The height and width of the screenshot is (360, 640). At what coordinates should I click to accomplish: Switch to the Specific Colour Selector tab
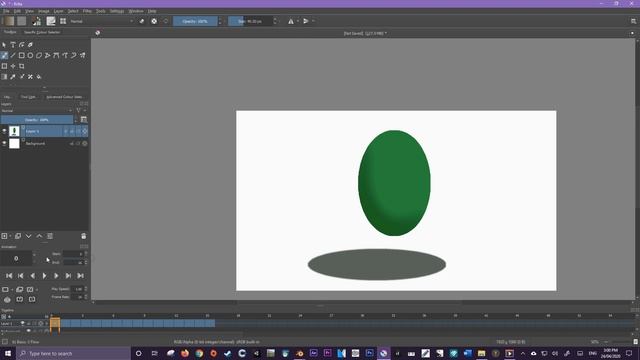click(x=42, y=32)
